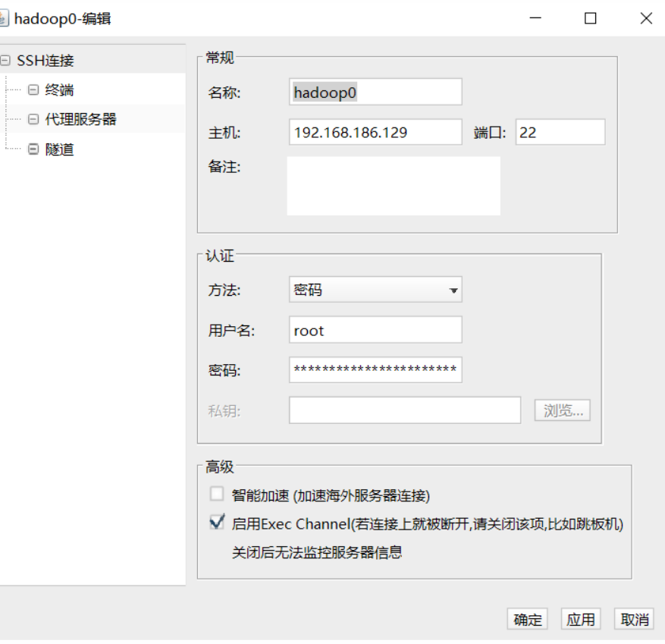Click the 浏览... browse button
Image resolution: width=665 pixels, height=644 pixels.
coord(563,410)
